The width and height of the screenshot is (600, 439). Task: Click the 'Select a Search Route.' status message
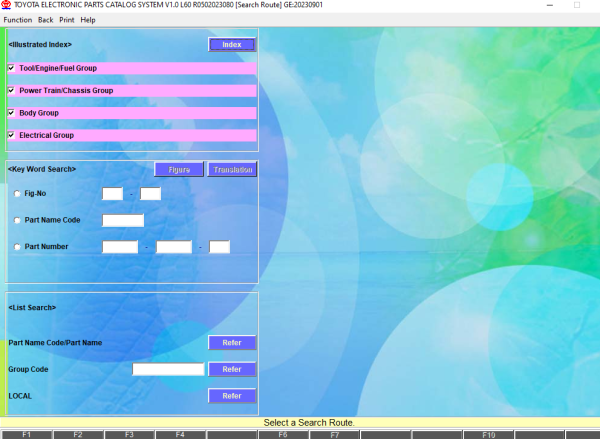click(309, 423)
